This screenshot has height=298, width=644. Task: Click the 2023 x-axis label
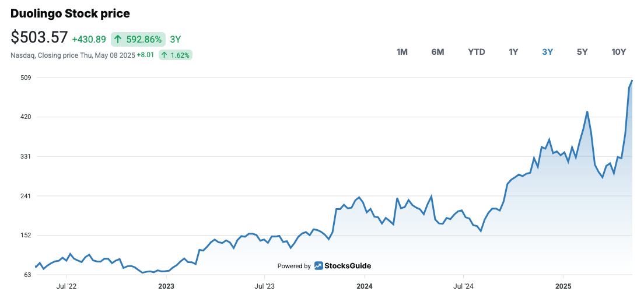pyautogui.click(x=166, y=285)
